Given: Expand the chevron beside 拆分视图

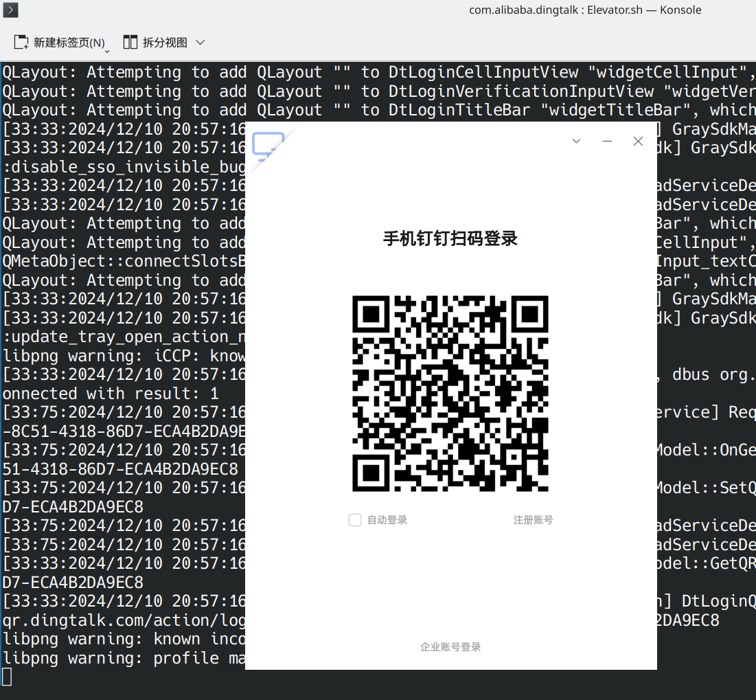Looking at the screenshot, I should point(201,43).
